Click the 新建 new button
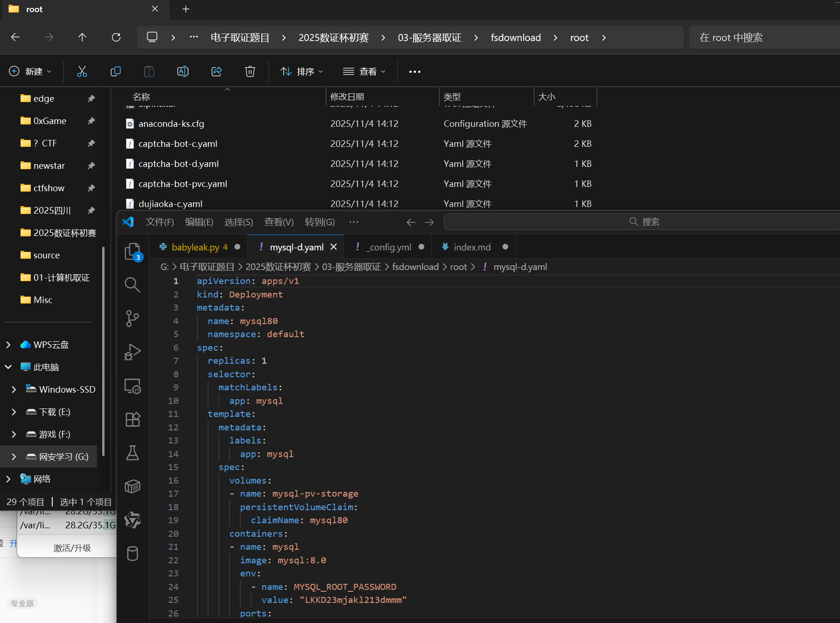 30,71
